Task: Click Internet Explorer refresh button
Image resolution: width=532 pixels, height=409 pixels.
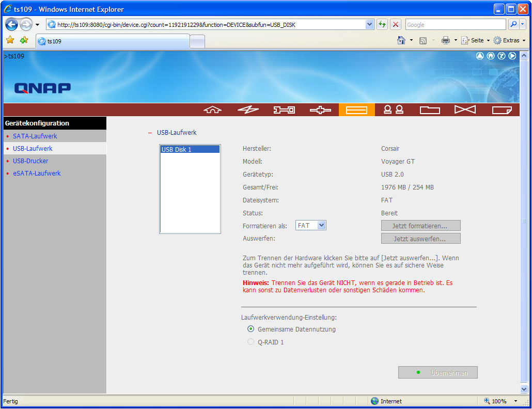Action: [382, 24]
